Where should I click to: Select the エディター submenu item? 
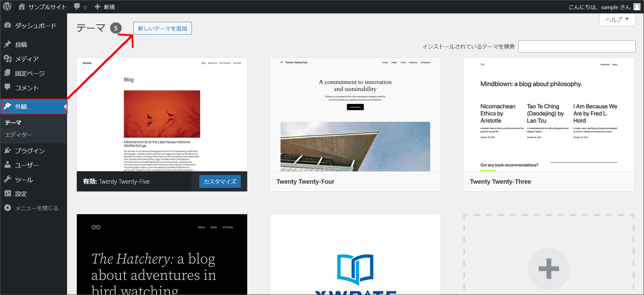18,135
